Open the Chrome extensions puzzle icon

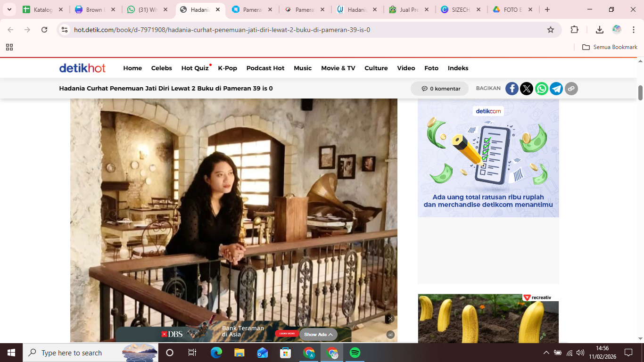point(574,30)
